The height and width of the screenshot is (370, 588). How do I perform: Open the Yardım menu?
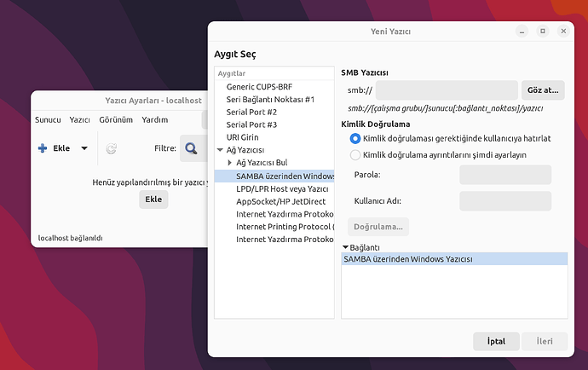tap(155, 119)
